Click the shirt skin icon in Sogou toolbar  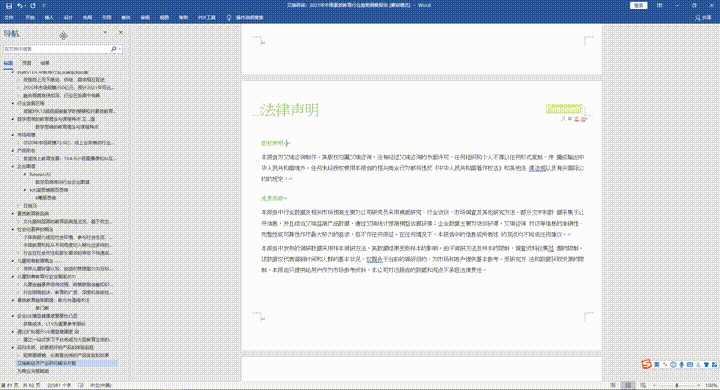706,365
